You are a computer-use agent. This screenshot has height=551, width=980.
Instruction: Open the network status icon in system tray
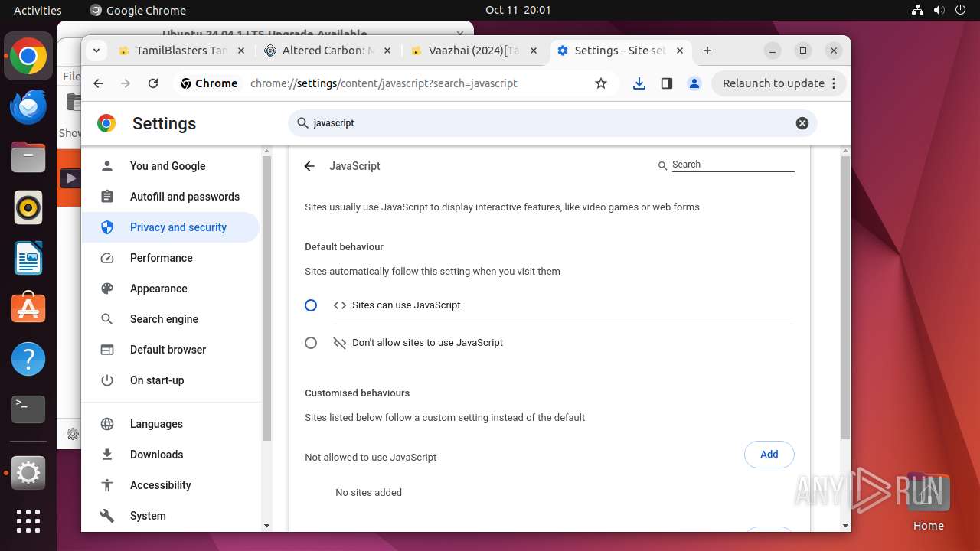[x=917, y=10]
